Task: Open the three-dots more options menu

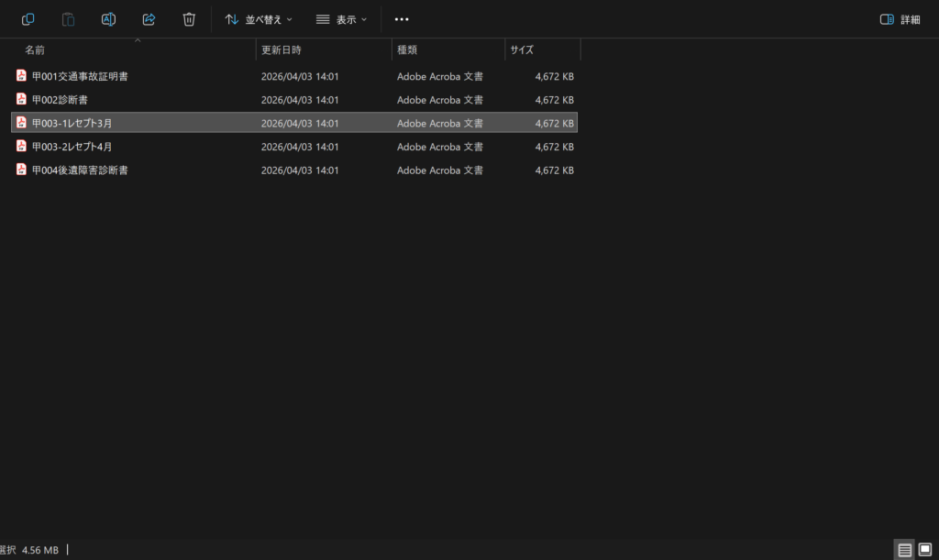Action: pos(402,19)
